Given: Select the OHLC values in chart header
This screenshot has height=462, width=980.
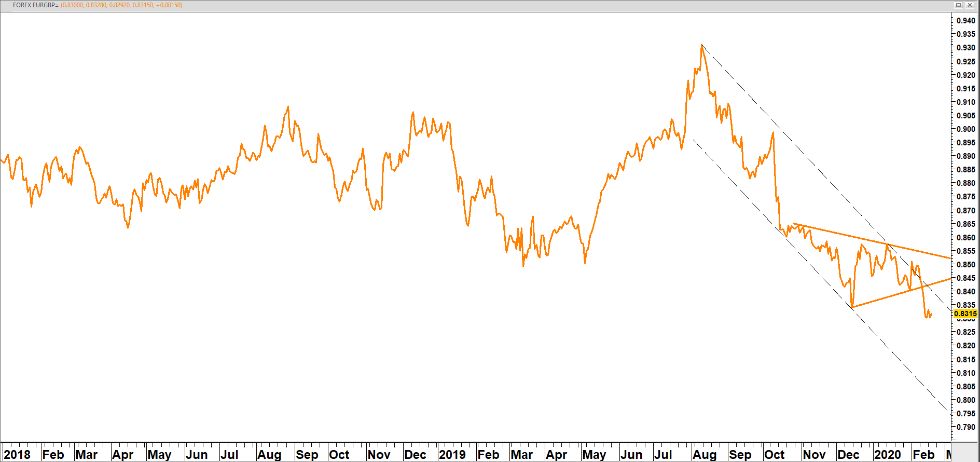Looking at the screenshot, I should tap(121, 5).
